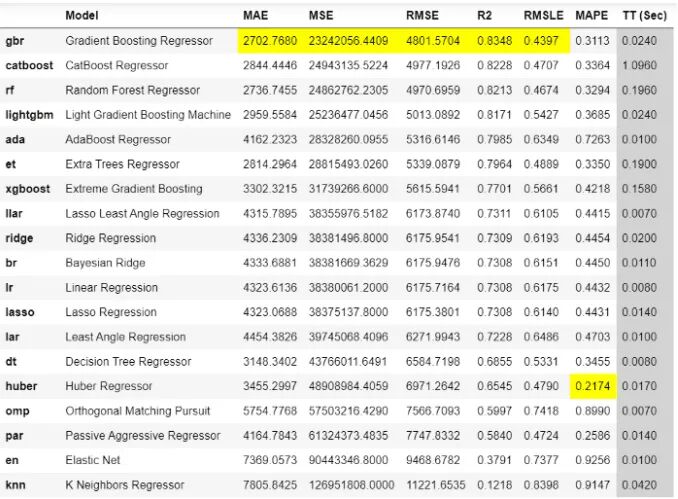Select the dt row index label
Image resolution: width=678 pixels, height=499 pixels.
[x=11, y=361]
